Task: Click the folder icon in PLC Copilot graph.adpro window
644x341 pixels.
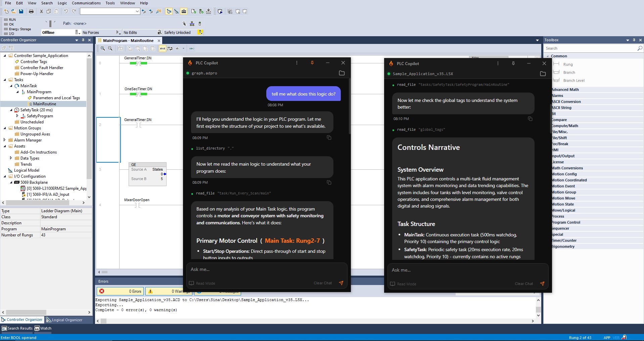Action: coord(342,73)
